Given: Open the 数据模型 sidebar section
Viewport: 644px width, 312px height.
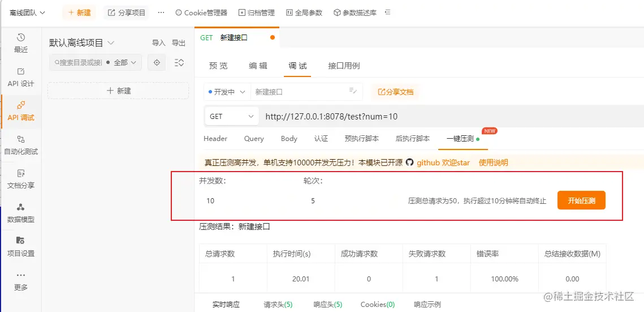Looking at the screenshot, I should click(x=21, y=213).
